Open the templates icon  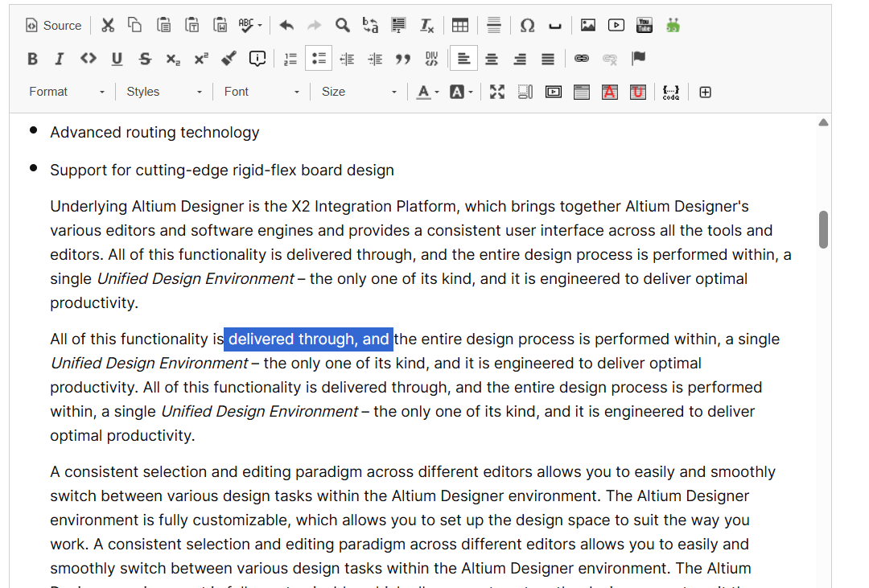coord(582,92)
